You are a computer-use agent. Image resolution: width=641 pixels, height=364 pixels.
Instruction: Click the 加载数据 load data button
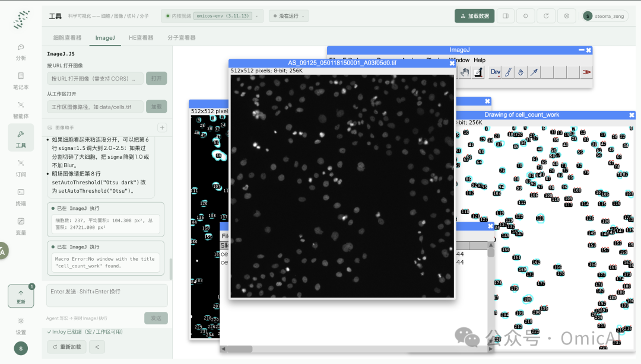(x=475, y=16)
